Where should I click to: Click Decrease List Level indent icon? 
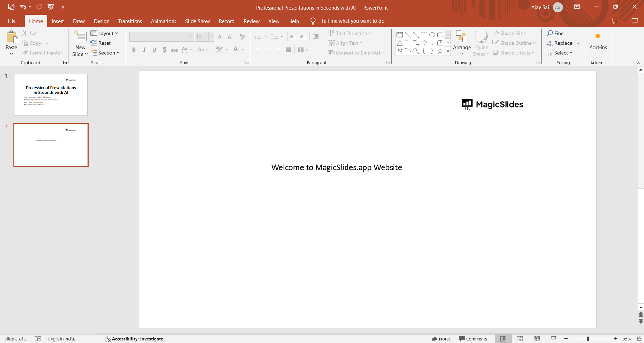293,36
